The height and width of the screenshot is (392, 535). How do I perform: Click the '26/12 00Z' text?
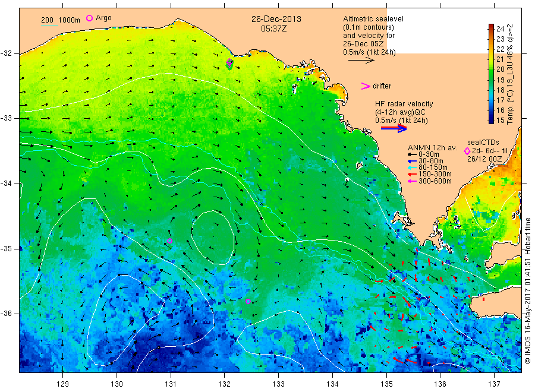coord(484,159)
